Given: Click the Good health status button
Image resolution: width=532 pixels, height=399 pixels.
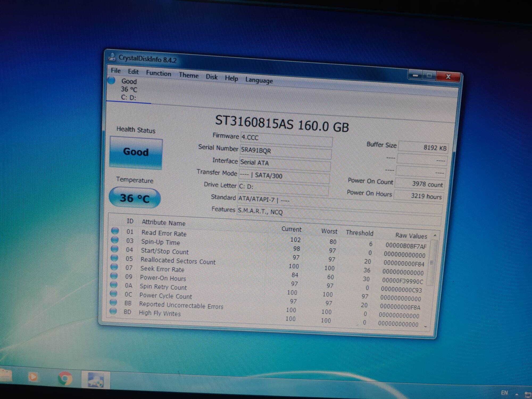Looking at the screenshot, I should click(136, 153).
